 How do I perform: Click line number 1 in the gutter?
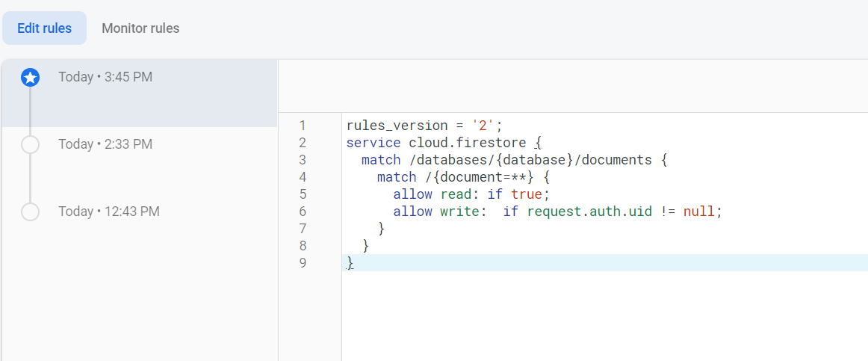[303, 126]
